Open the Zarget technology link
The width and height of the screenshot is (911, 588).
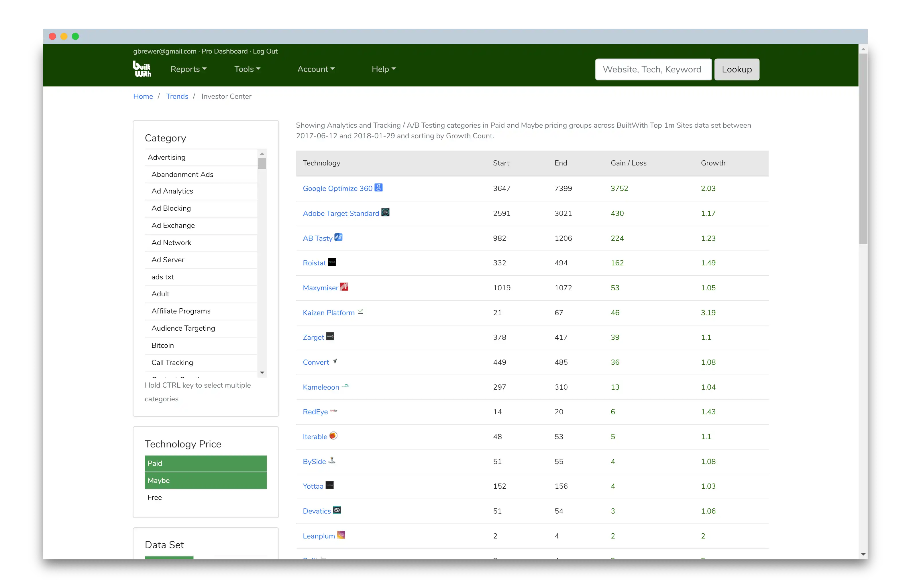313,338
